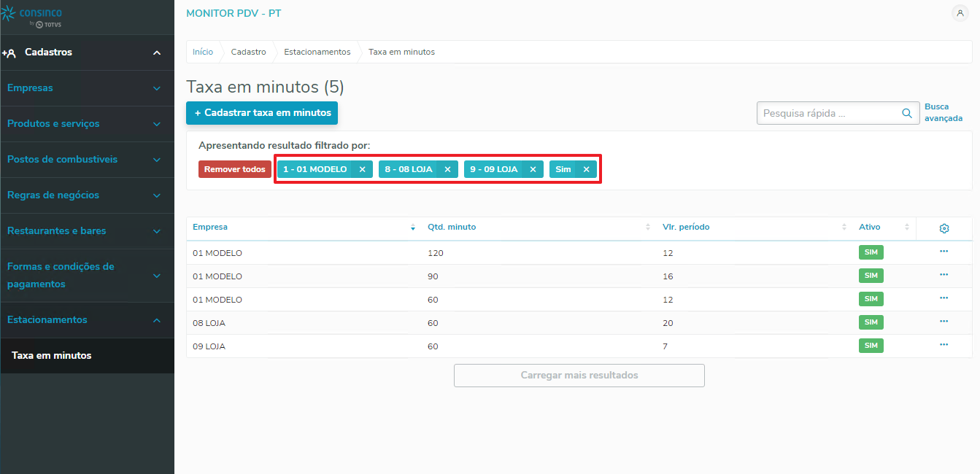
Task: Expand Produtos e serviços submenu
Action: tap(157, 124)
